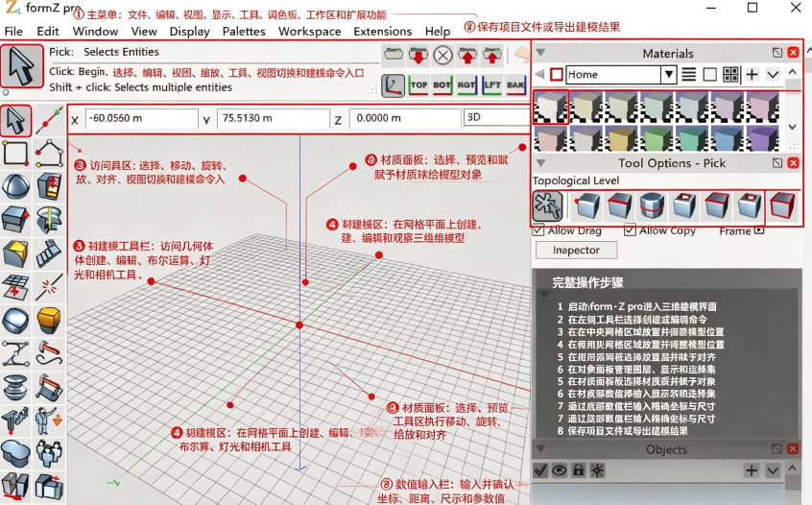This screenshot has width=812, height=505.
Task: Select the staircase tool
Action: (x=49, y=253)
